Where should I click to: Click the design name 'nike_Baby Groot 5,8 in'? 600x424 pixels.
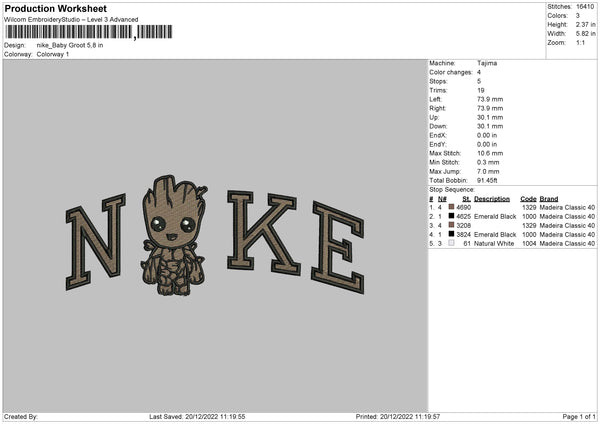pos(70,45)
